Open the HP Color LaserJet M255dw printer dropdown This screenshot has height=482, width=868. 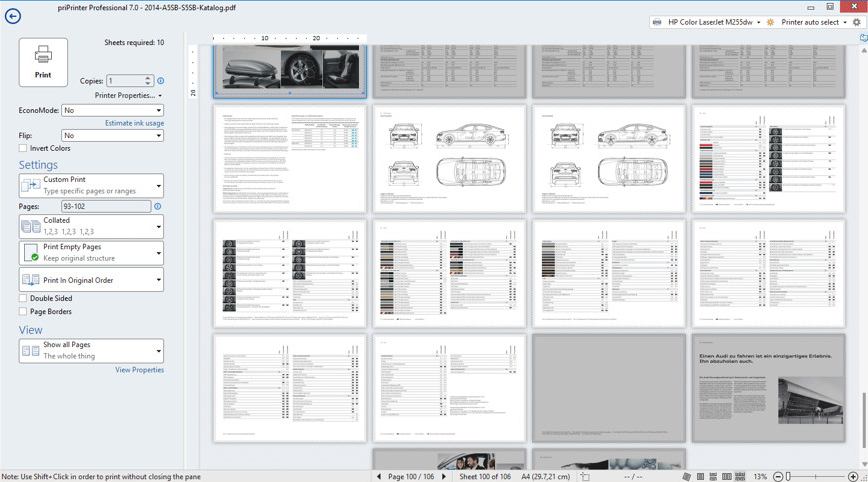coord(712,22)
